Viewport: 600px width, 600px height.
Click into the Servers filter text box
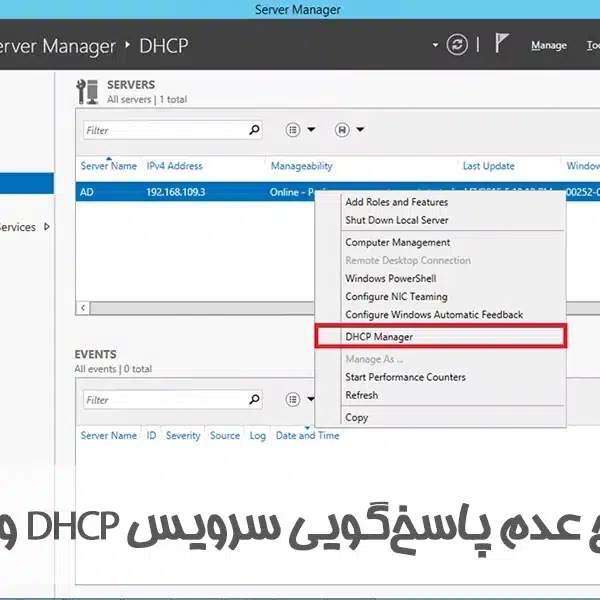point(165,130)
